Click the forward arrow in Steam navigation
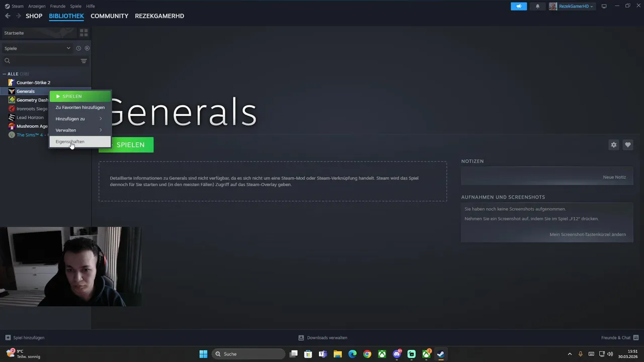644x362 pixels. (x=18, y=16)
